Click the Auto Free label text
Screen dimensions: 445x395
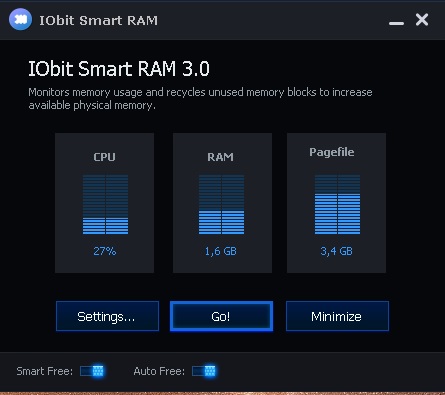pos(159,371)
